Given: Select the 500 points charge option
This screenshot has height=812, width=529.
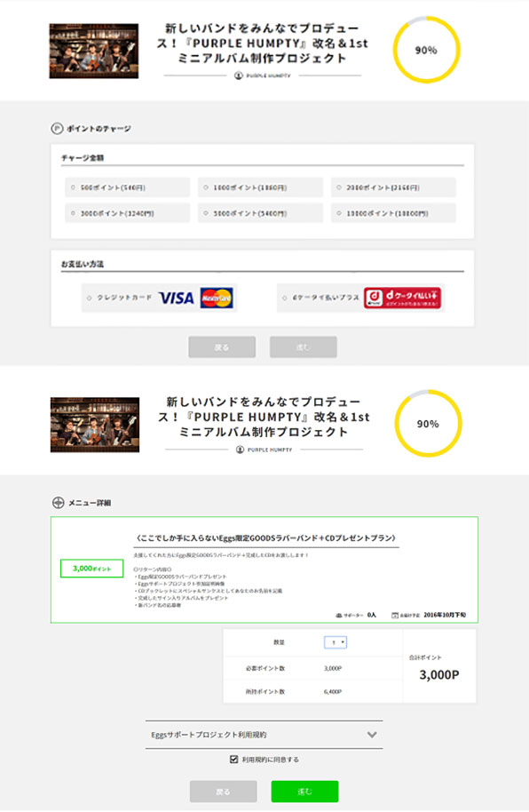Looking at the screenshot, I should 127,187.
